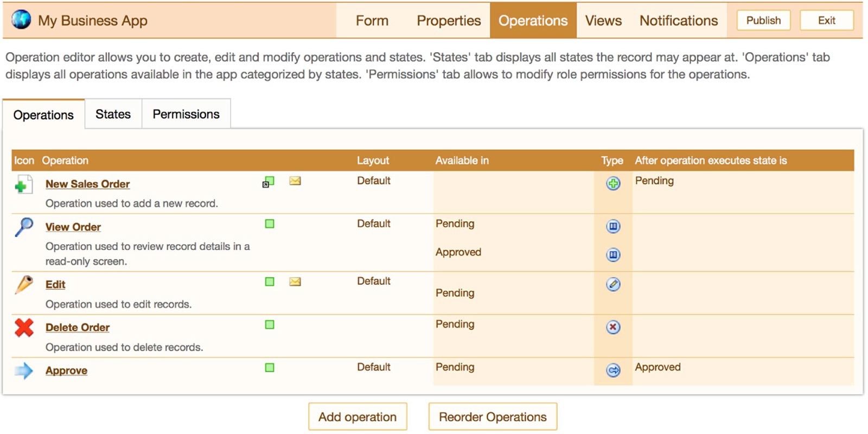Click the circular delete type icon for Delete Order
This screenshot has height=434, width=868.
[613, 327]
